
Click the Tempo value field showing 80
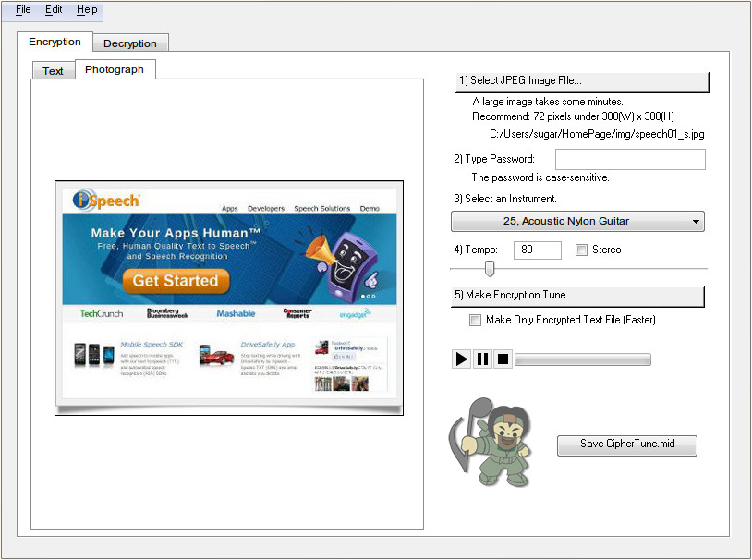(537, 250)
